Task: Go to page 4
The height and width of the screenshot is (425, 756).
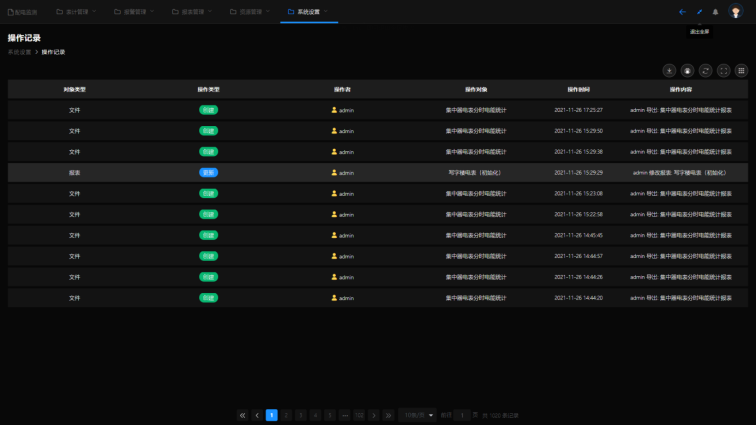Action: pos(315,415)
